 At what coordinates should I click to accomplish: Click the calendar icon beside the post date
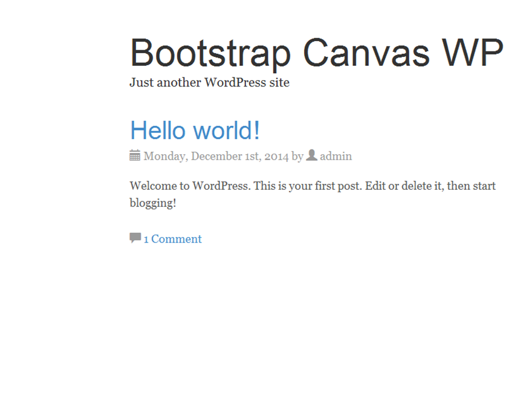[x=134, y=155]
